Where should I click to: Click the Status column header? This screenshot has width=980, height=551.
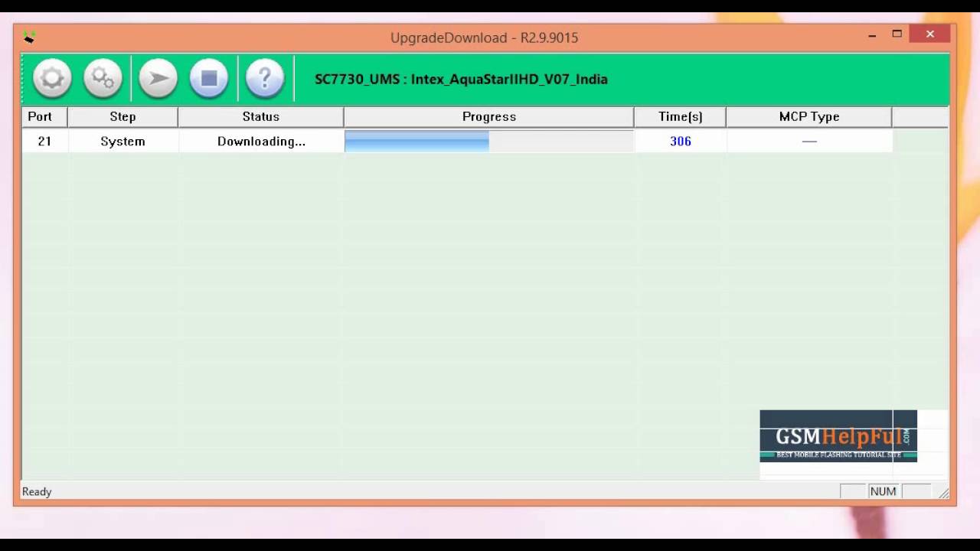(x=260, y=116)
